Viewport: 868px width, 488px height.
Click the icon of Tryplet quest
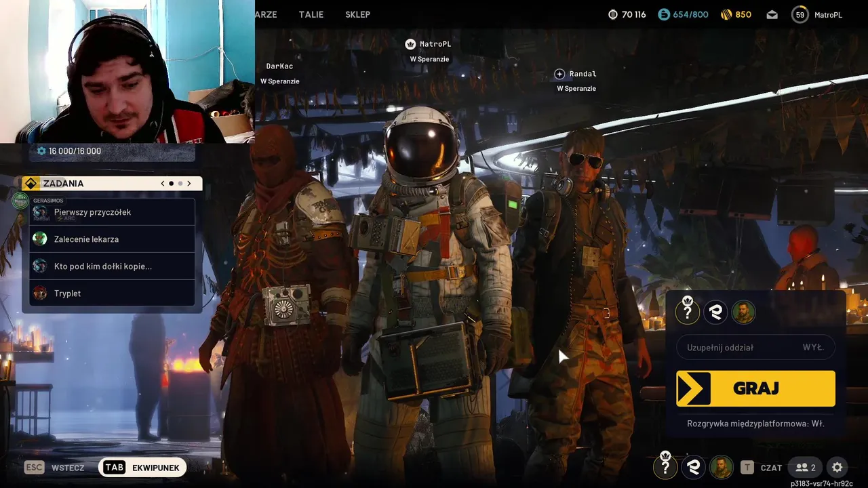(x=40, y=293)
